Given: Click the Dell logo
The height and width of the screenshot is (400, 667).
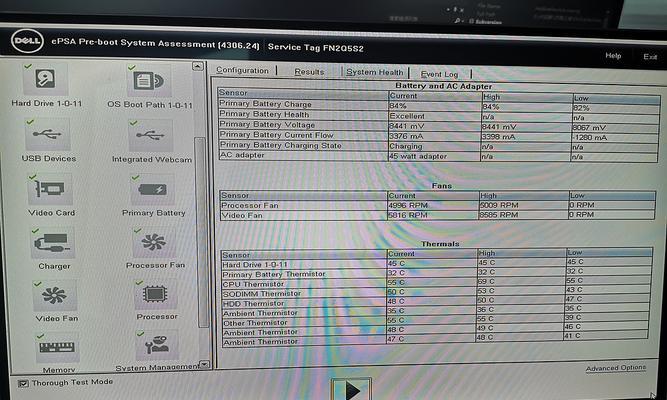Looking at the screenshot, I should (x=28, y=41).
